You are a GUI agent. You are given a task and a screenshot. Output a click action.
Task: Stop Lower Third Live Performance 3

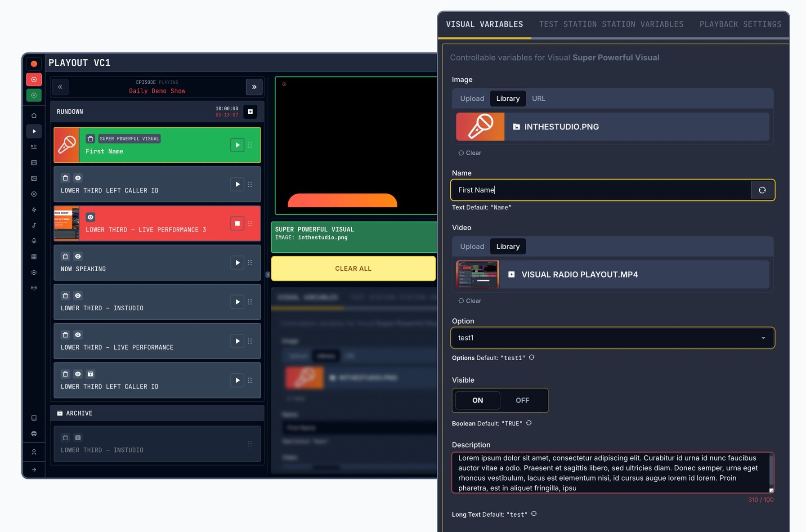point(237,224)
